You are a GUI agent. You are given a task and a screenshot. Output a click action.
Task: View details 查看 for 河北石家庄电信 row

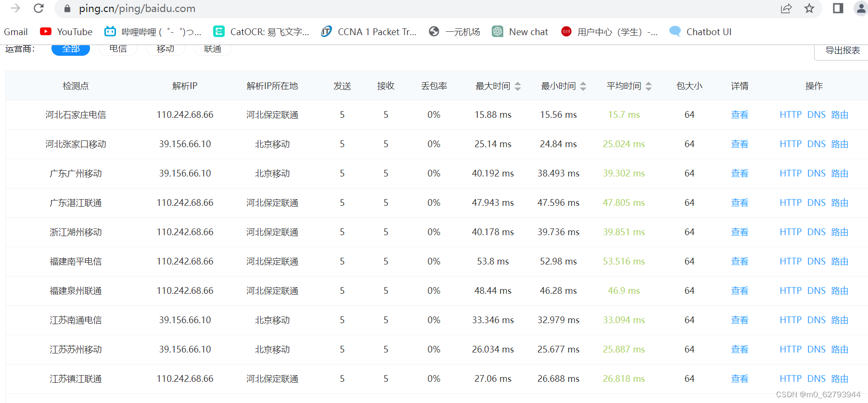coord(740,115)
